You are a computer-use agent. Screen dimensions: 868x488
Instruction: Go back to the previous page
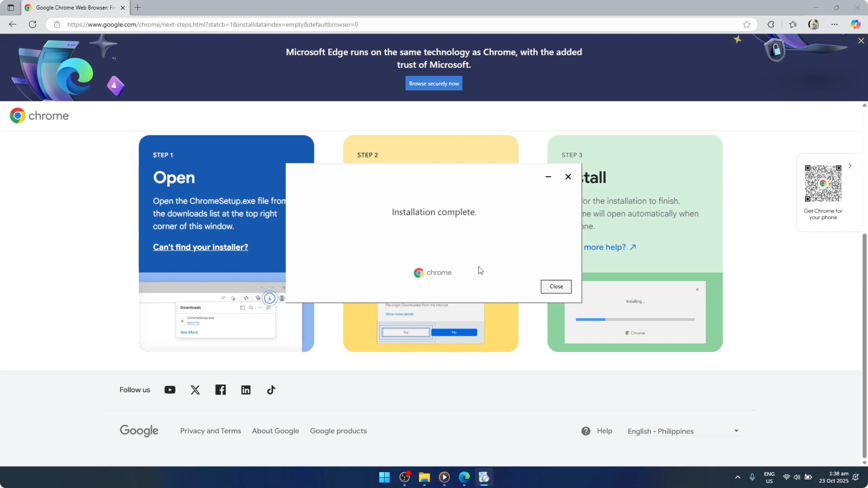pyautogui.click(x=13, y=24)
